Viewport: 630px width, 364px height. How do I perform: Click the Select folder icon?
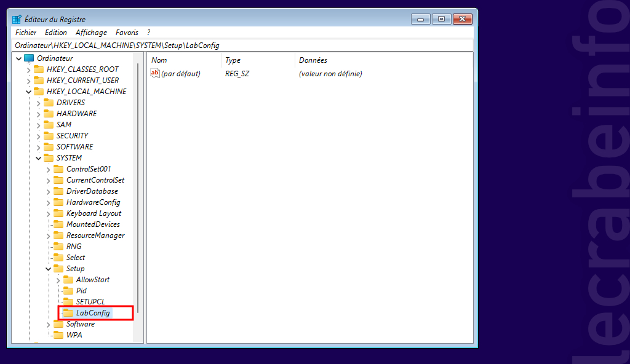[58, 257]
